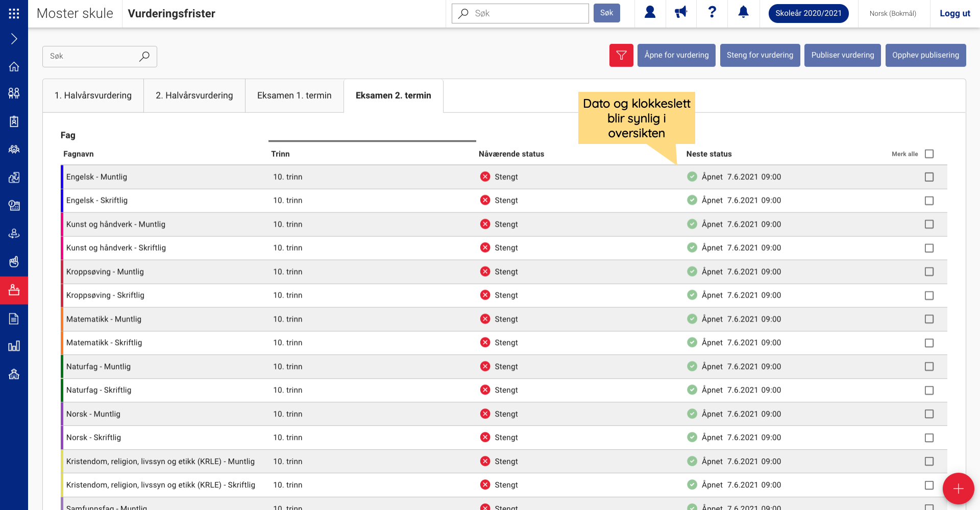Open the app grid menu icon

pyautogui.click(x=14, y=13)
